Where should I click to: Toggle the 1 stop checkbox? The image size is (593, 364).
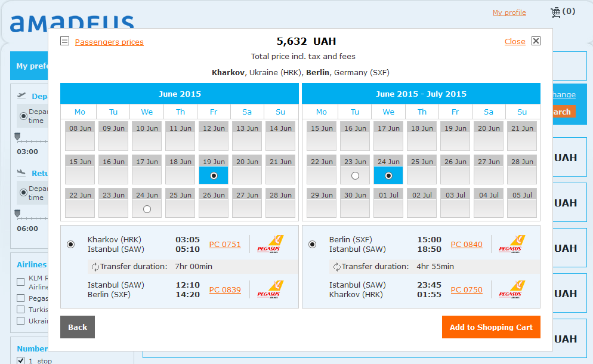click(21, 360)
